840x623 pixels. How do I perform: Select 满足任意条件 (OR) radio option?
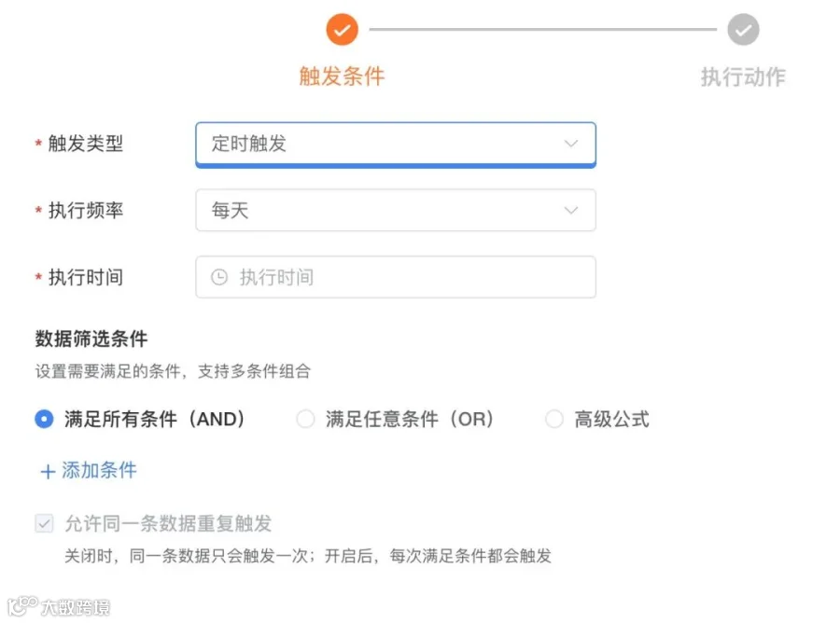[305, 419]
